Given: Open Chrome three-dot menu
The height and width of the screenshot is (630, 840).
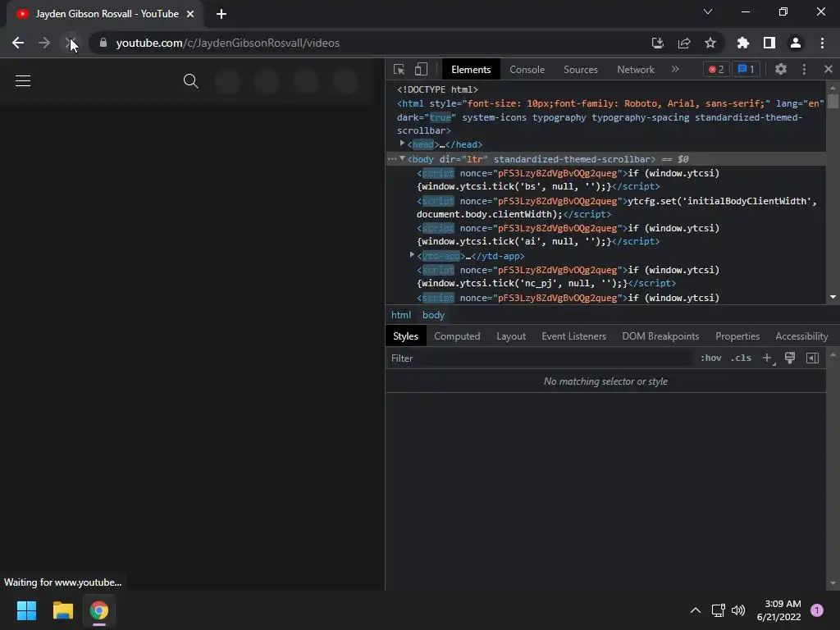Looking at the screenshot, I should [822, 43].
